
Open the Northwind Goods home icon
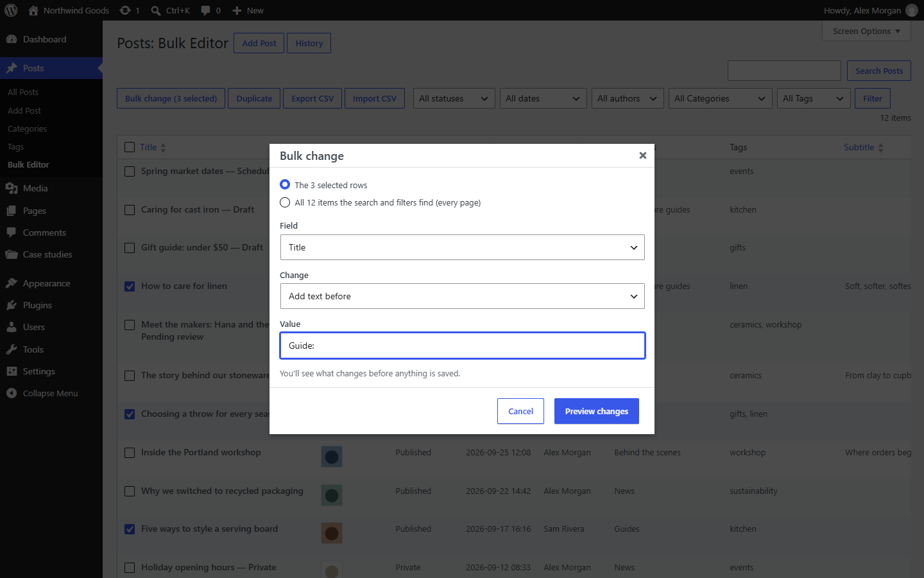33,10
